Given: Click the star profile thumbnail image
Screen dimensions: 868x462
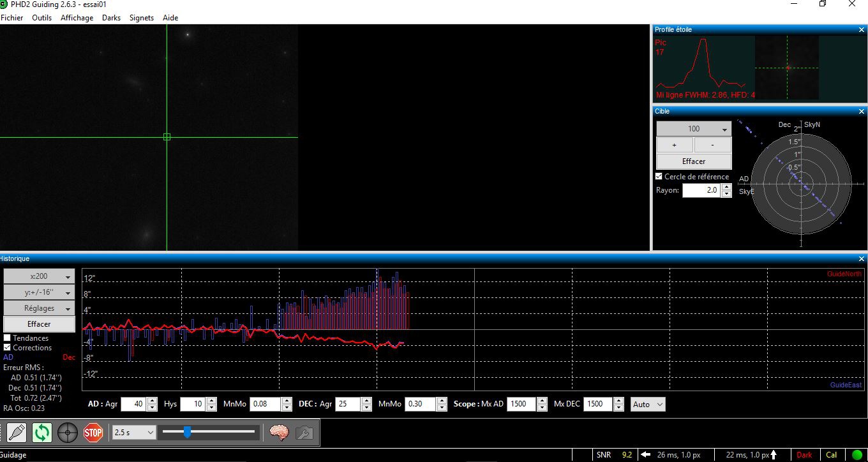Looking at the screenshot, I should tap(787, 68).
